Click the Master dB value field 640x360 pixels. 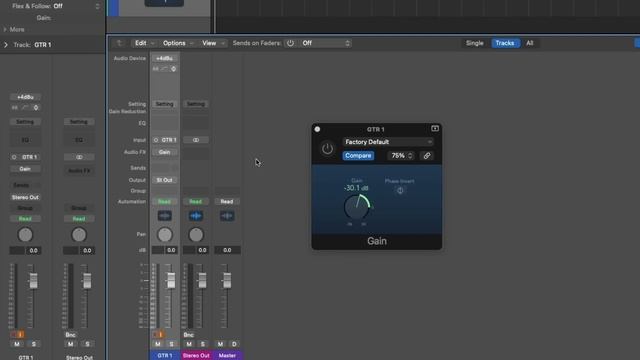tap(227, 250)
